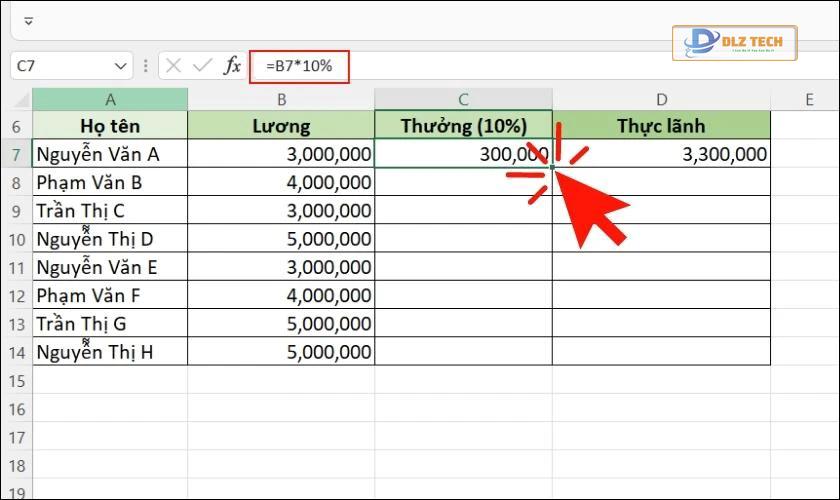Select empty bonus cell in row 14
Screen dimensions: 840x500
click(x=463, y=352)
